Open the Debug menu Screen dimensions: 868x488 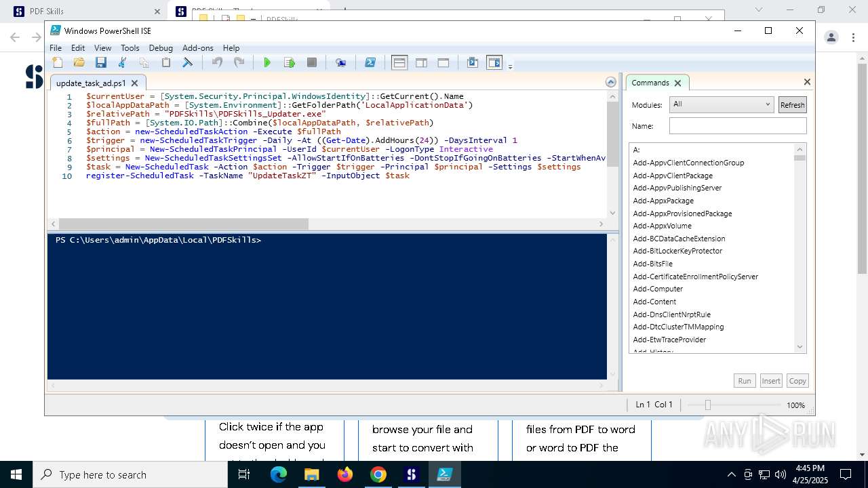(161, 48)
